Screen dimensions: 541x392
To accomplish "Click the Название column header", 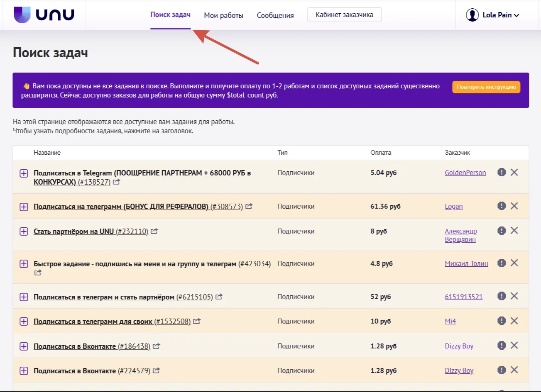I will pyautogui.click(x=47, y=153).
